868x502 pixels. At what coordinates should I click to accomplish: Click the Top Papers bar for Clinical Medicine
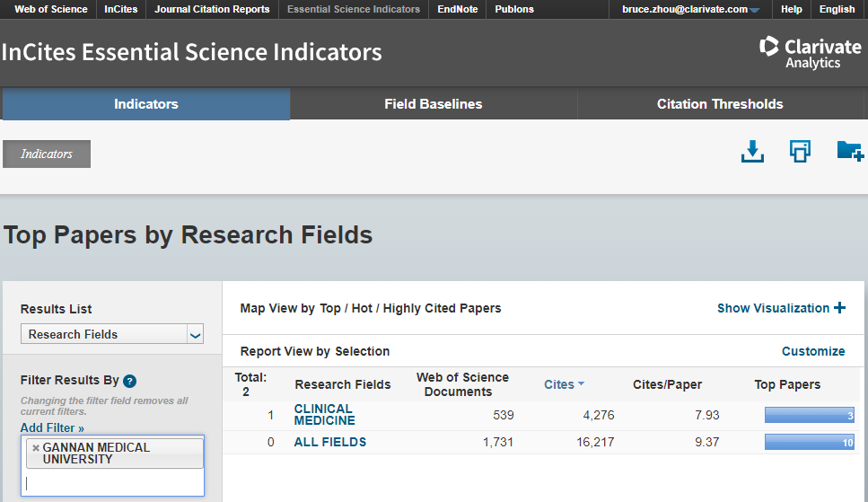pos(809,415)
